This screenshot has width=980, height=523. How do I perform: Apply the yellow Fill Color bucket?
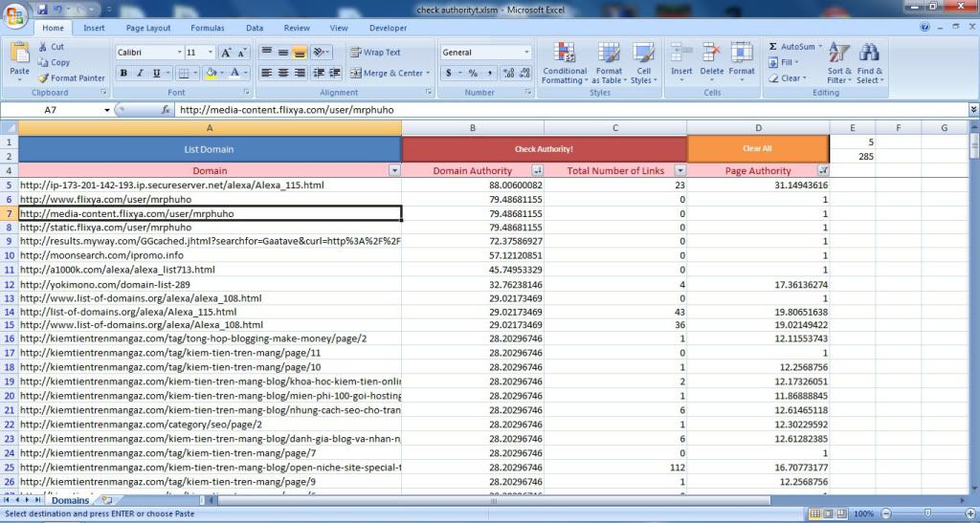(x=212, y=73)
